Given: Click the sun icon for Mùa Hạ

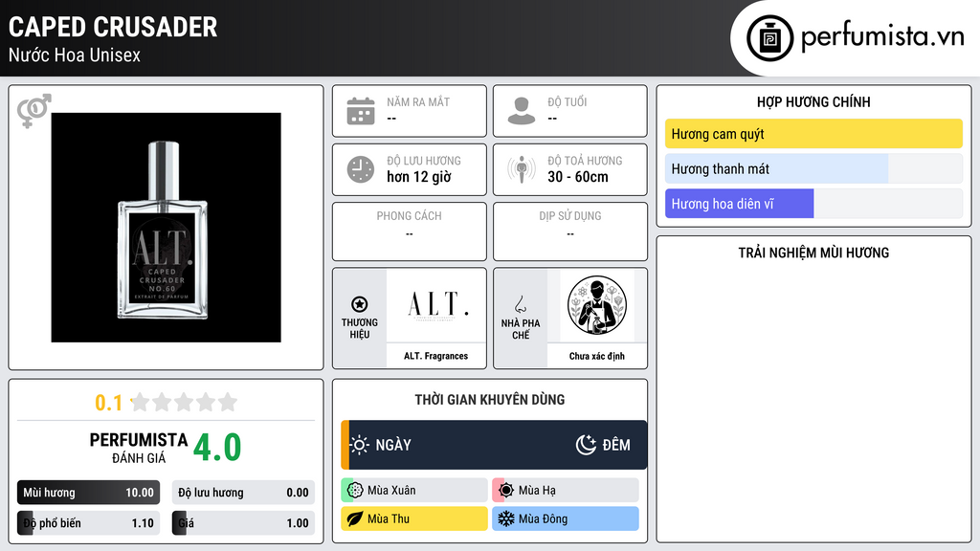Looking at the screenshot, I should coord(506,491).
